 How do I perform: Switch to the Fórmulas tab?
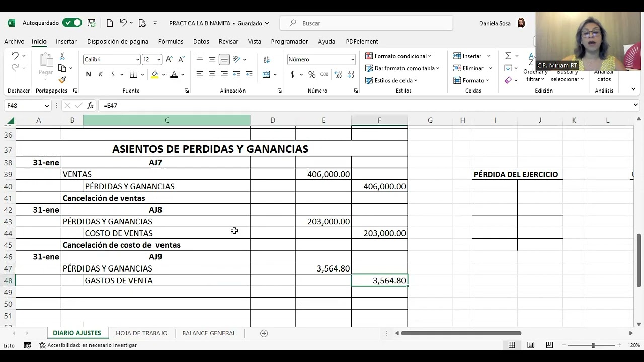171,41
